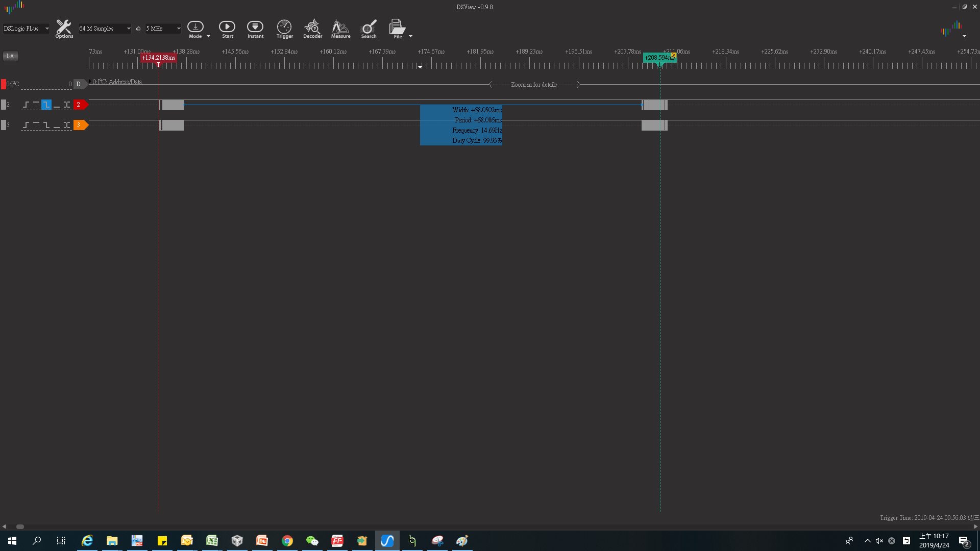Open Paint palette app from the taskbar
The height and width of the screenshot is (551, 980).
pos(462,541)
